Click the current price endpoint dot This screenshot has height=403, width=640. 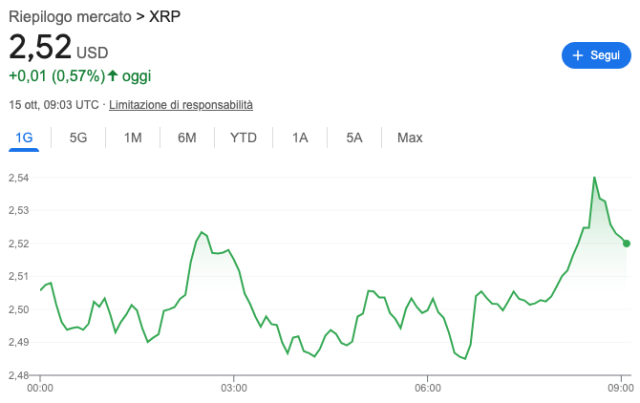(626, 243)
